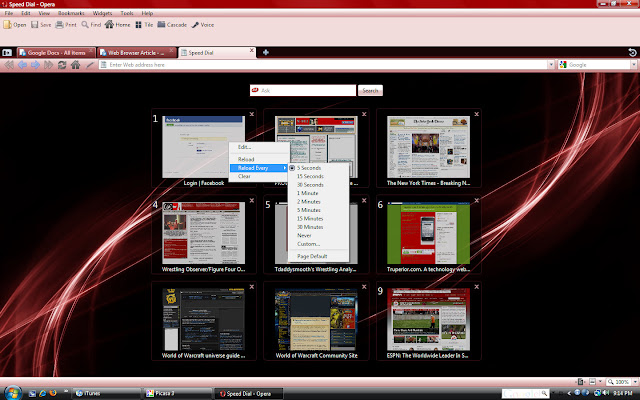Open the ESPN speed dial thumbnail
Image resolution: width=640 pixels, height=400 pixels.
(x=428, y=320)
